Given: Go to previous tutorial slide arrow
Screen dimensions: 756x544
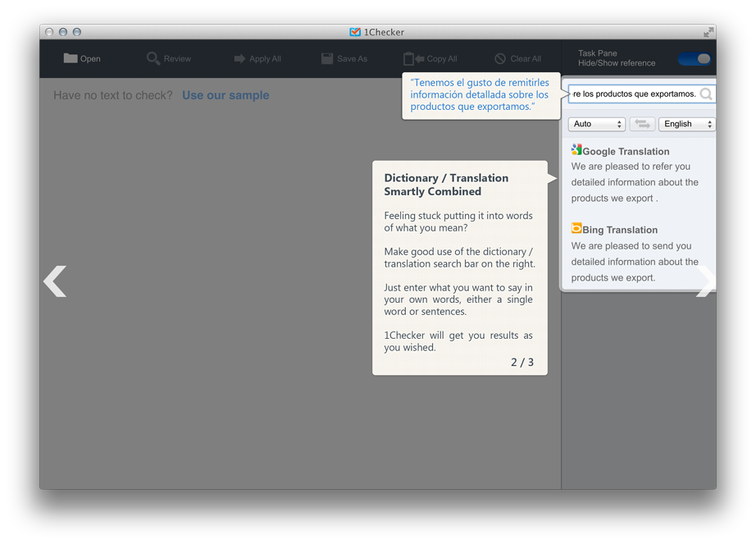Looking at the screenshot, I should (55, 281).
